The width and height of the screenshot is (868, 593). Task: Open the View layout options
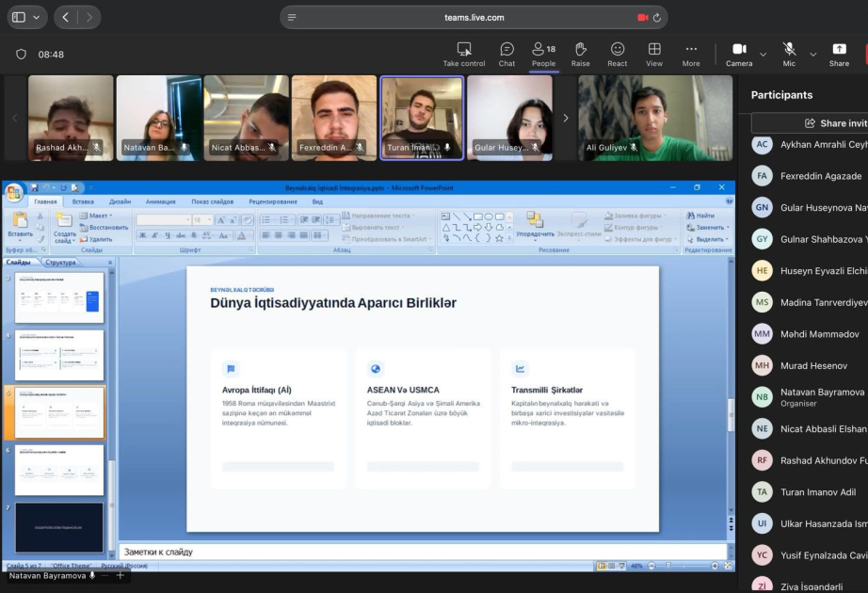coord(654,55)
